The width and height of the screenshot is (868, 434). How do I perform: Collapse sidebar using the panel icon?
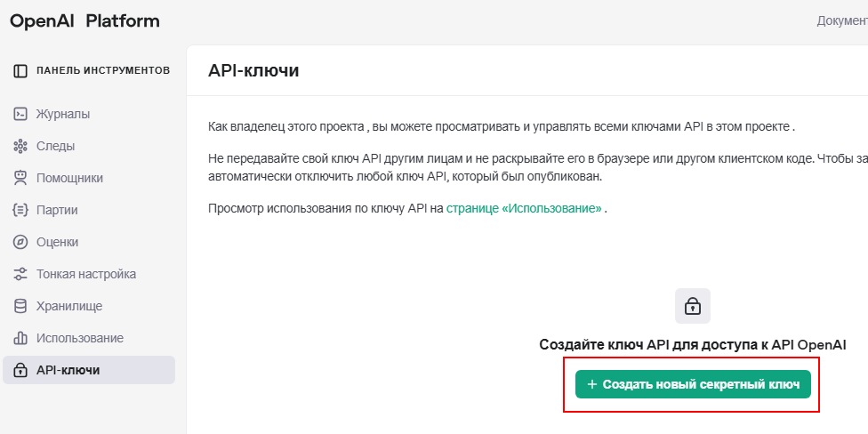pos(20,71)
